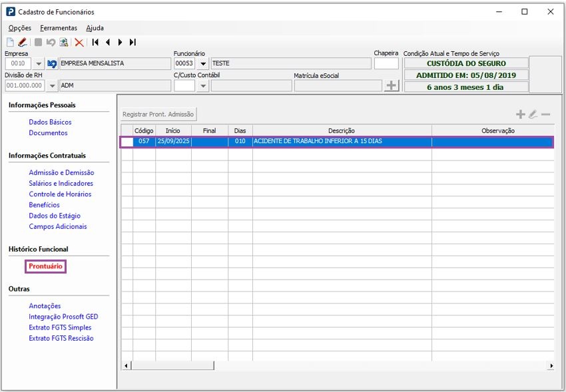Click the edit record pencil icon
The image size is (566, 392).
tap(22, 42)
